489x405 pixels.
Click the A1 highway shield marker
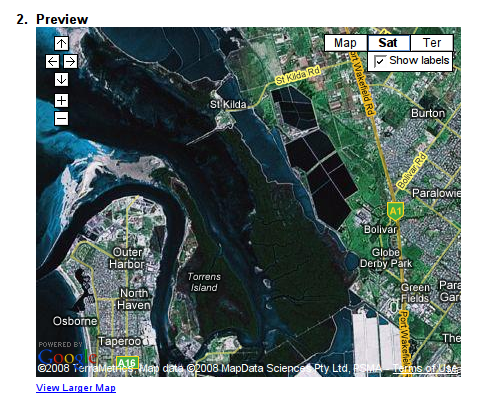[395, 211]
